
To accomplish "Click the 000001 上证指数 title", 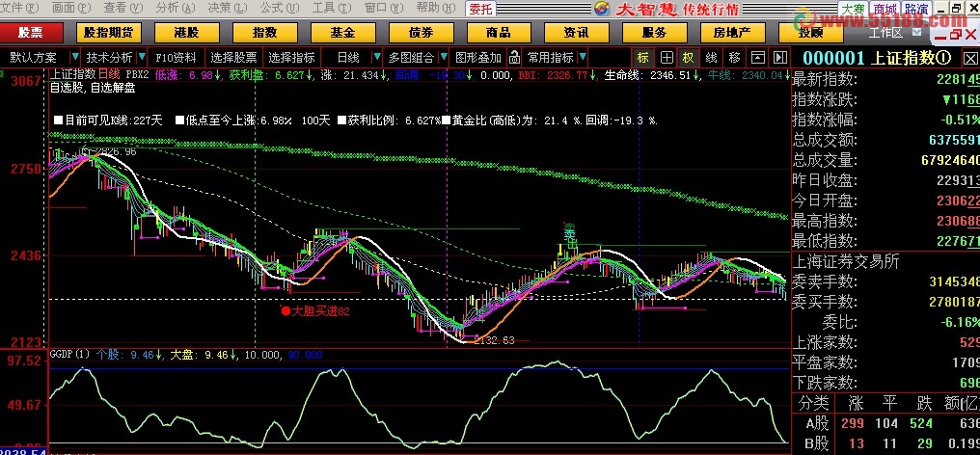I will tap(877, 58).
